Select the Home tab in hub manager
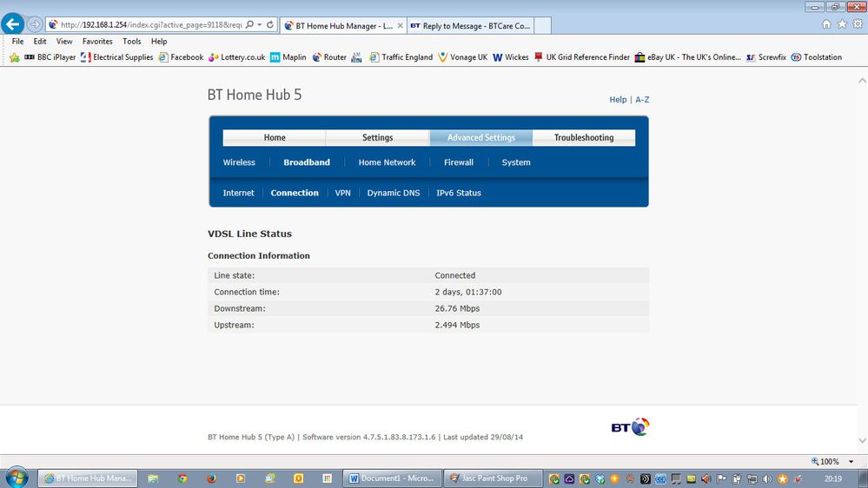This screenshot has width=868, height=488. (x=274, y=138)
